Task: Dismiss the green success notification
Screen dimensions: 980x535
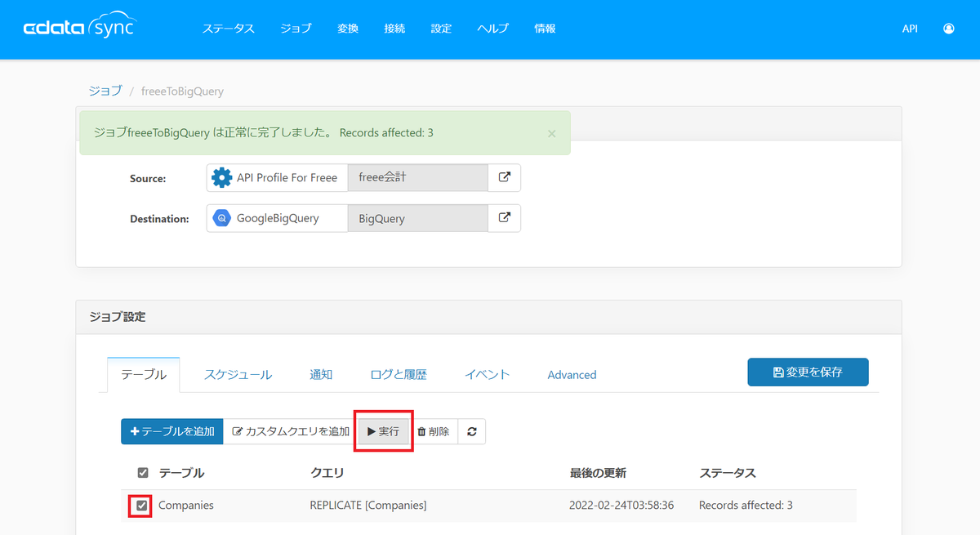Action: (551, 133)
